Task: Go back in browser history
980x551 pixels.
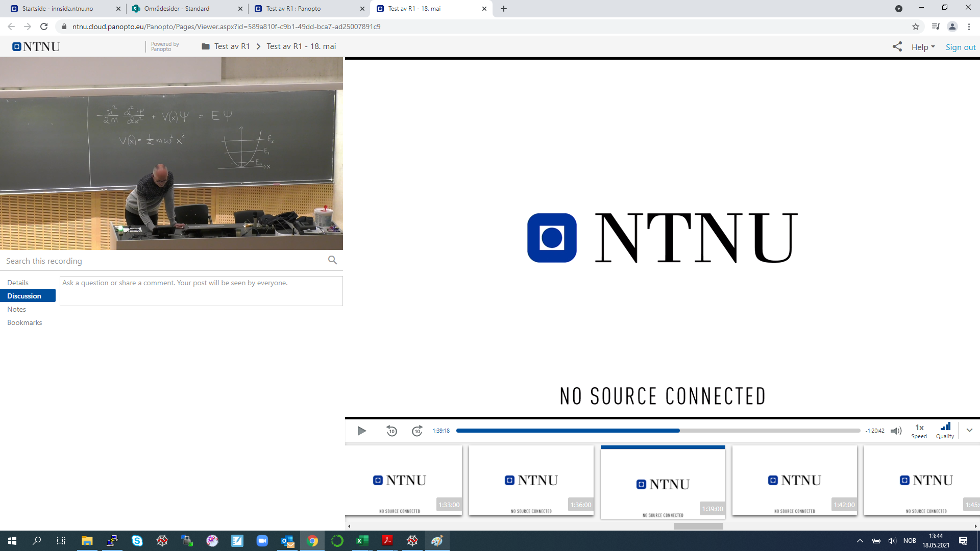Action: [11, 27]
